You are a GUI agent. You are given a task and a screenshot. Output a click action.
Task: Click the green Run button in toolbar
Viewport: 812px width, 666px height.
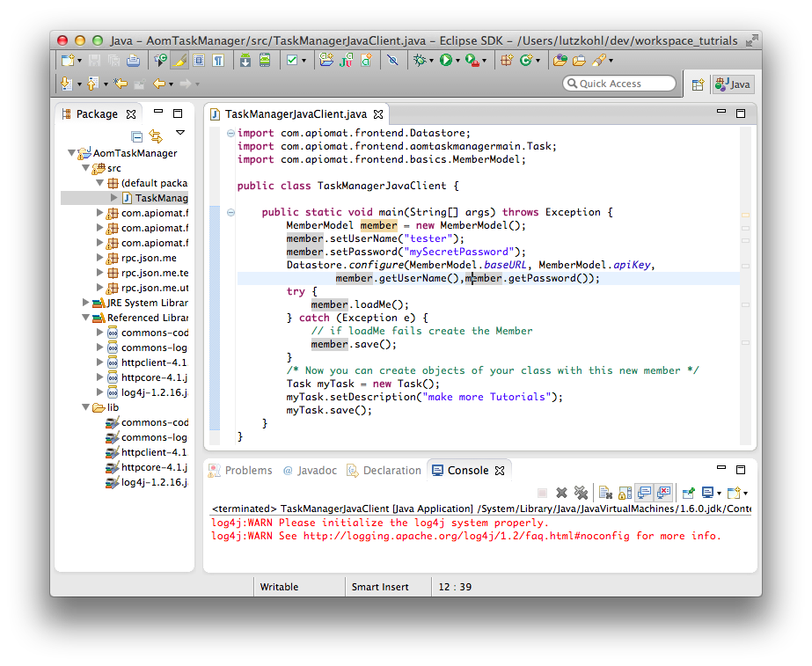[446, 61]
